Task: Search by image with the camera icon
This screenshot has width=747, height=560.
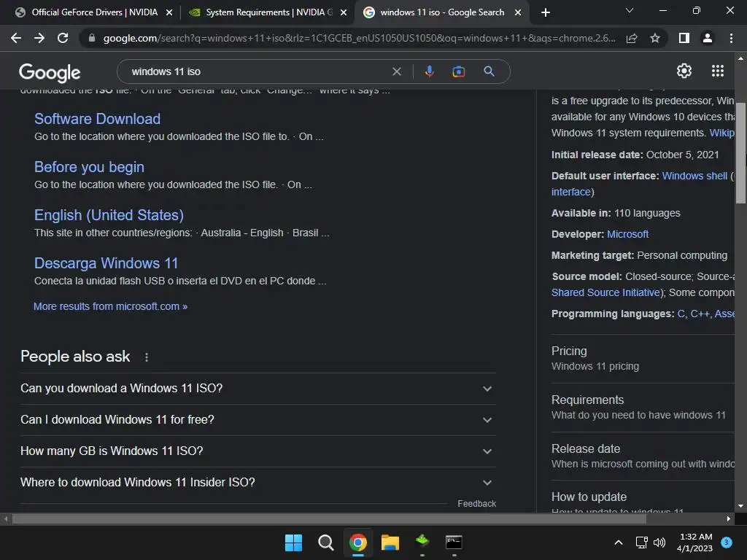Action: click(x=458, y=71)
